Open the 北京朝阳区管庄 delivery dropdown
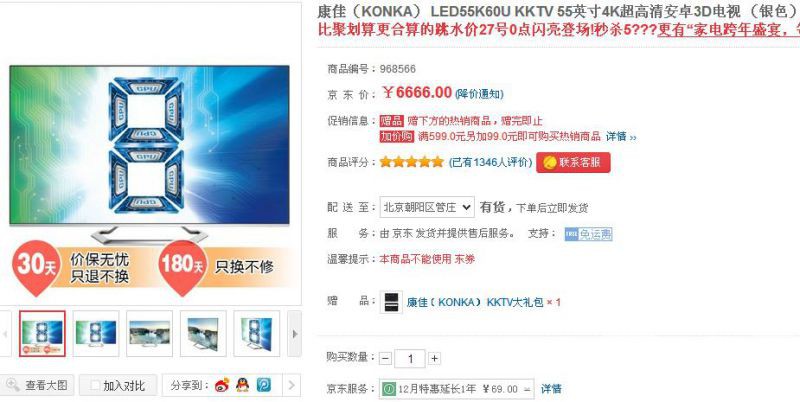Screen dimensions: 800x402 click(x=427, y=207)
